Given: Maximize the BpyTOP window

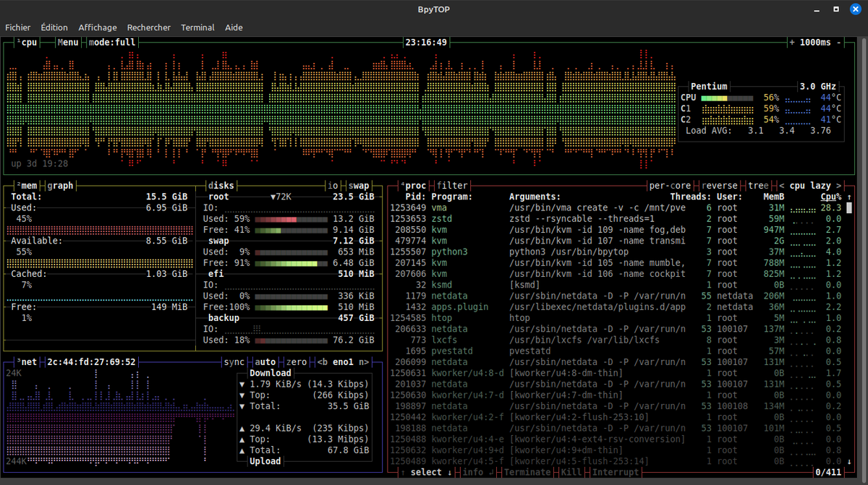Looking at the screenshot, I should tap(835, 9).
